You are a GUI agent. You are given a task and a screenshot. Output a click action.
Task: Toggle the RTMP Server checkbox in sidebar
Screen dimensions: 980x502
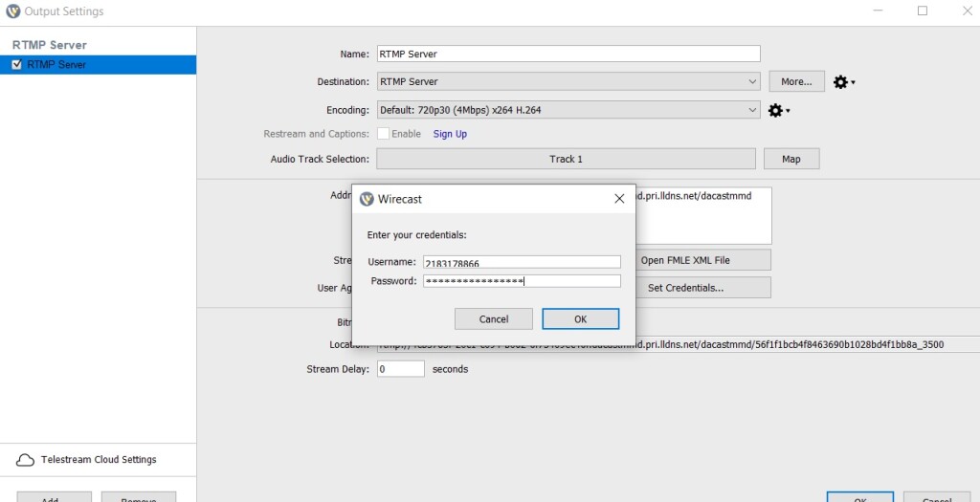pyautogui.click(x=17, y=64)
